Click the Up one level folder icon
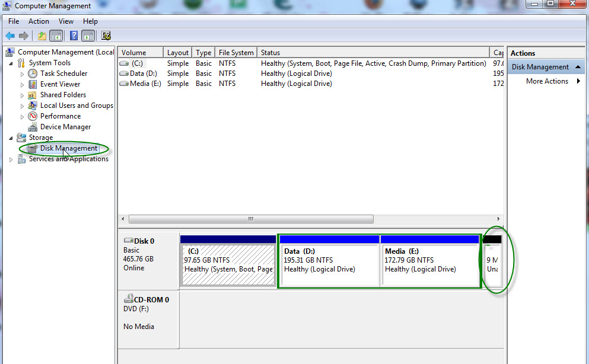 (x=42, y=36)
